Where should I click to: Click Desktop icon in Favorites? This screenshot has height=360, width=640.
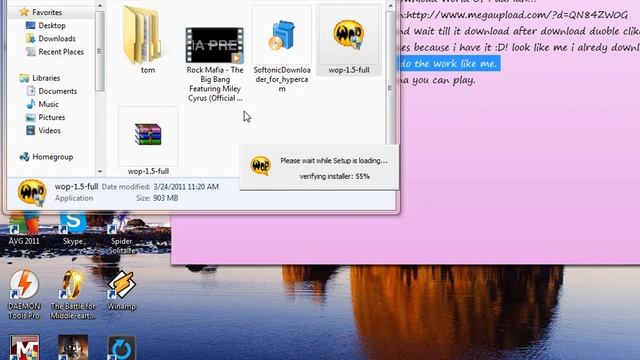tap(30, 25)
